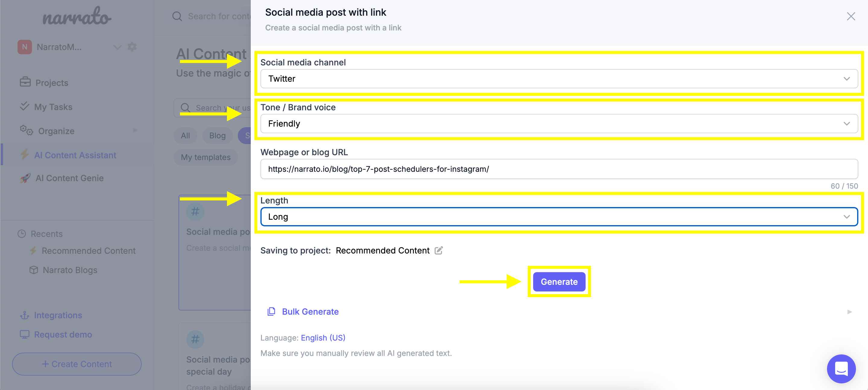Click the + Create Content button
This screenshot has width=868, height=390.
(x=77, y=364)
